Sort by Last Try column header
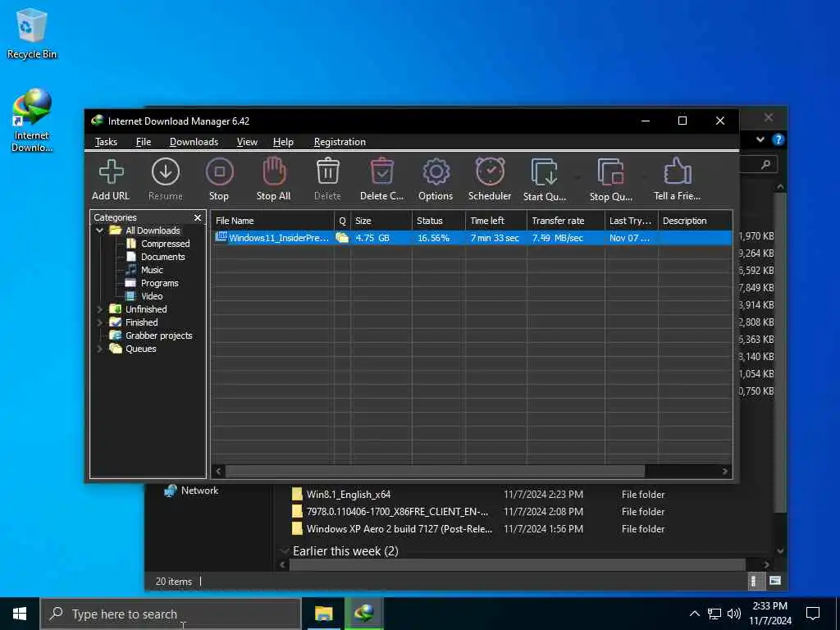This screenshot has width=840, height=630. pos(631,221)
